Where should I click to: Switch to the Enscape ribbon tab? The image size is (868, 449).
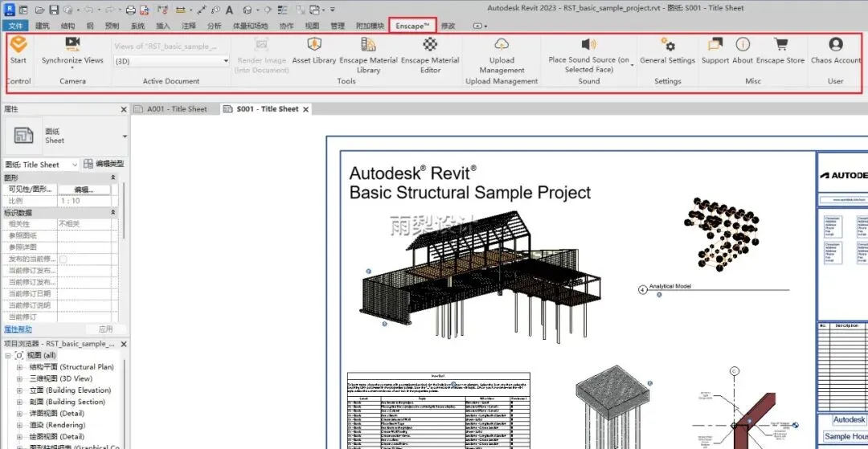pyautogui.click(x=412, y=26)
